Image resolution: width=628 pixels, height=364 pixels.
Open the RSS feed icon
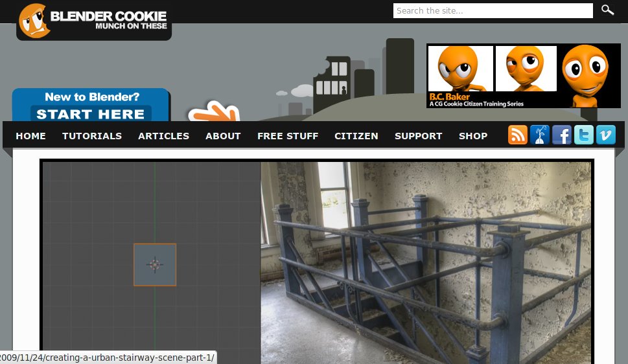pyautogui.click(x=517, y=135)
